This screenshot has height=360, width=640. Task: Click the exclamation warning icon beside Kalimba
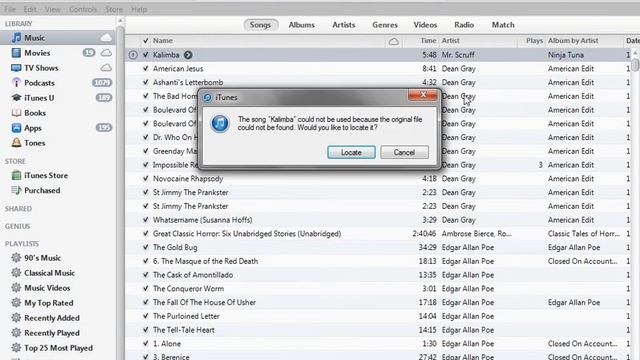pos(133,55)
